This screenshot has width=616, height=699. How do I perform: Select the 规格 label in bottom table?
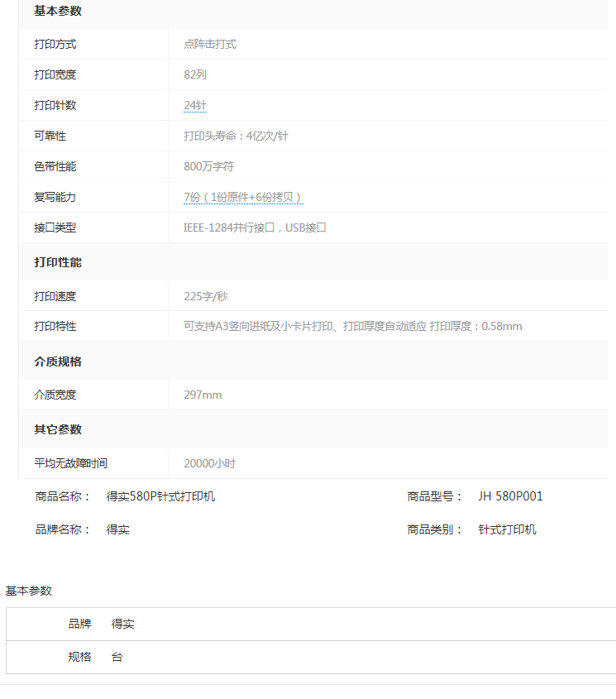(x=79, y=657)
